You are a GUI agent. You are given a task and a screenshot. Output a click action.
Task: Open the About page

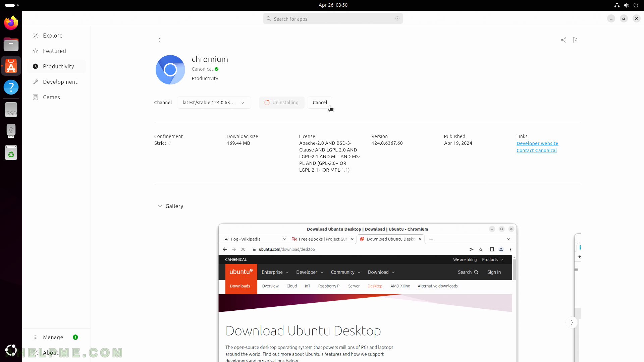tap(56, 353)
